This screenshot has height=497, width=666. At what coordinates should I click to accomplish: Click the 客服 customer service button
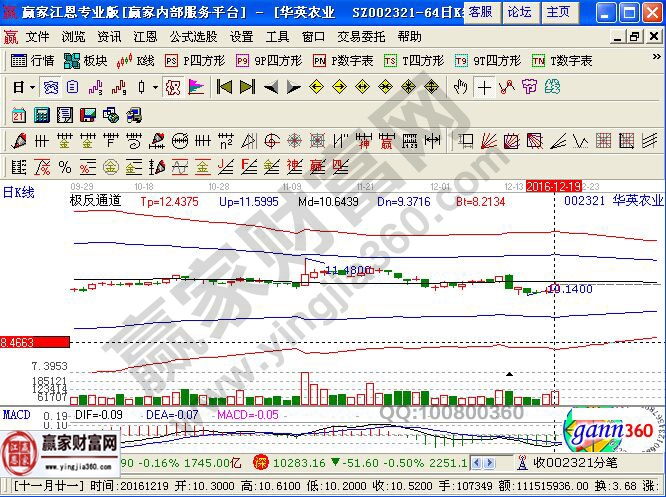point(480,12)
